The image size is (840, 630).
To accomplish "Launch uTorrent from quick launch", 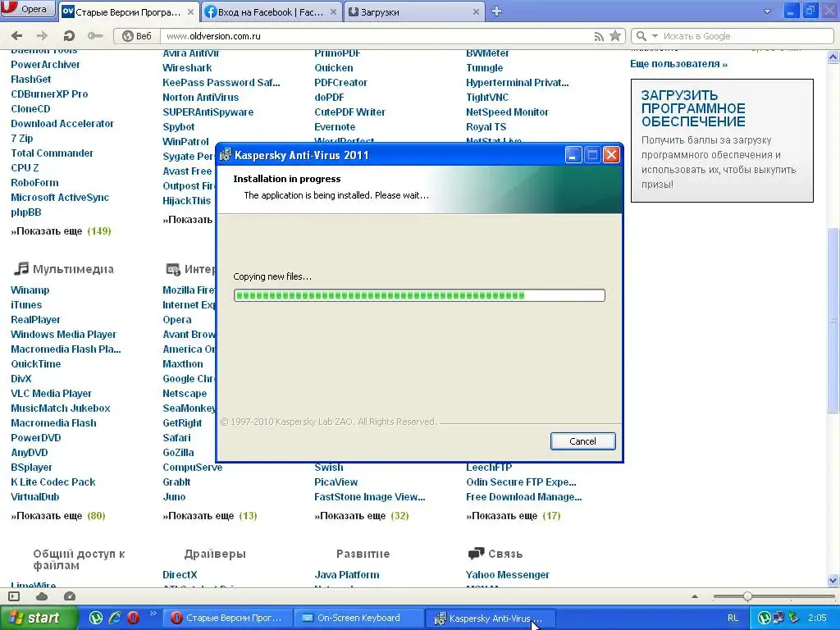I will click(x=96, y=618).
